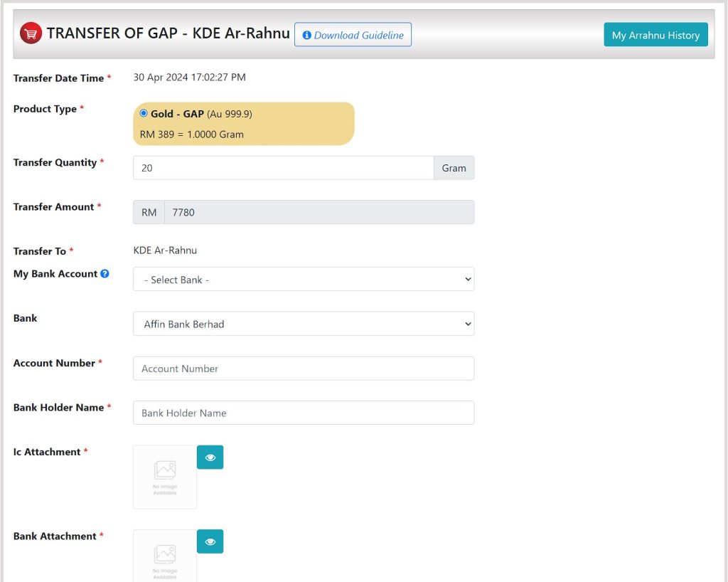
Task: Open the Select Bank dropdown
Action: pos(304,280)
